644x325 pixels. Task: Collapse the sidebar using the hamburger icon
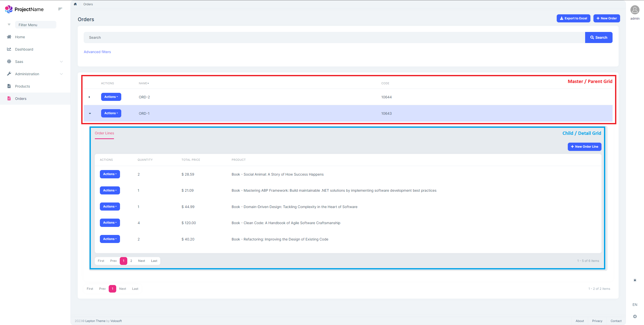click(x=60, y=9)
